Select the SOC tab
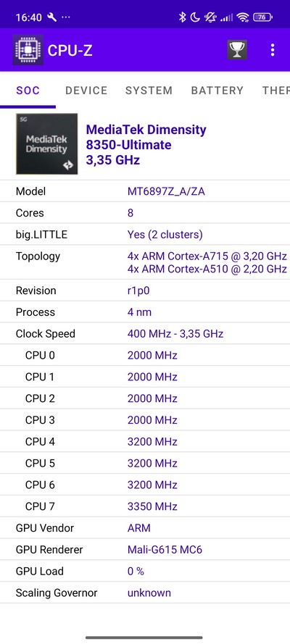The width and height of the screenshot is (290, 644). tap(28, 91)
